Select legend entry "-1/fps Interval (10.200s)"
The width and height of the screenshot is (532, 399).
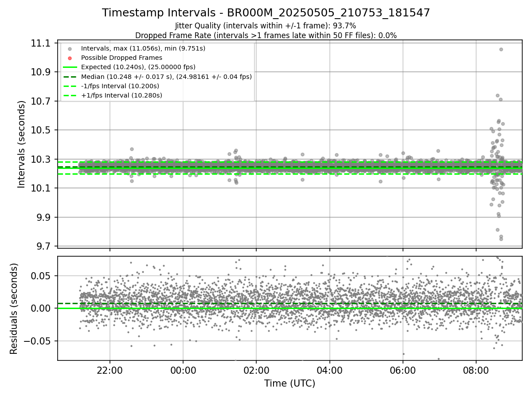pyautogui.click(x=120, y=86)
